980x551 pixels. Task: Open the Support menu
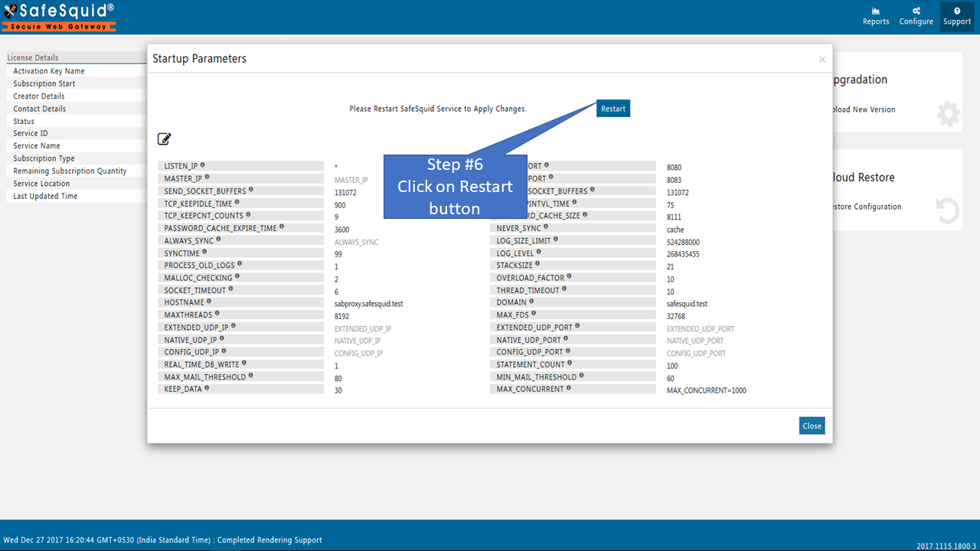tap(957, 16)
